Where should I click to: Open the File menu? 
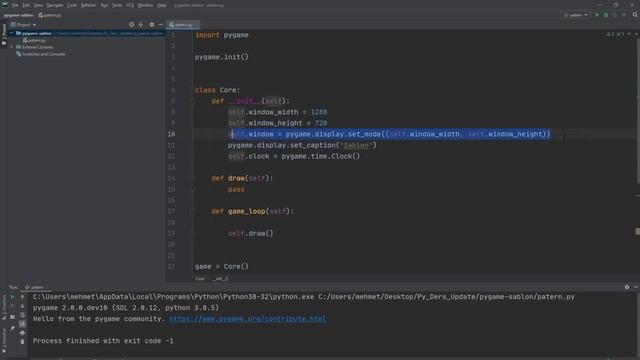point(15,5)
